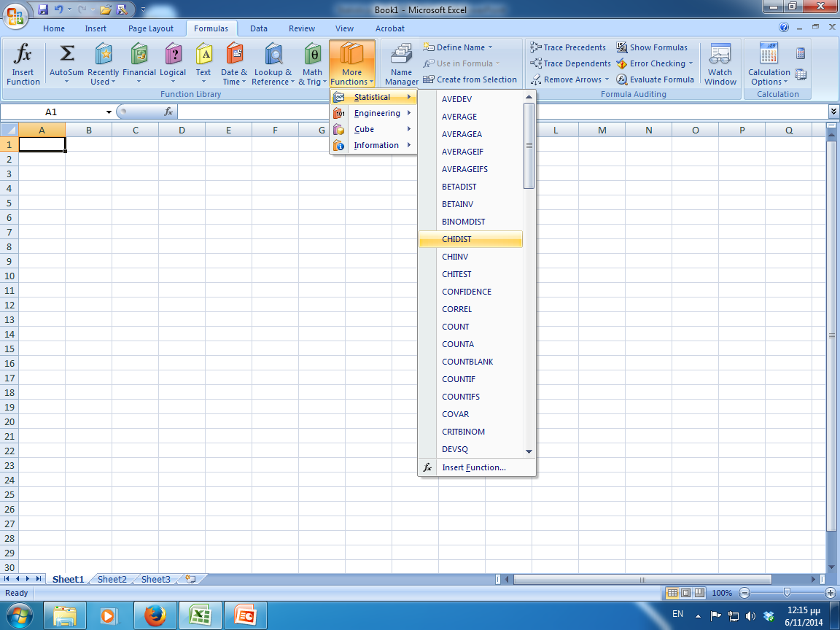Click the Calculate Now icon
This screenshot has width=840, height=630.
801,53
